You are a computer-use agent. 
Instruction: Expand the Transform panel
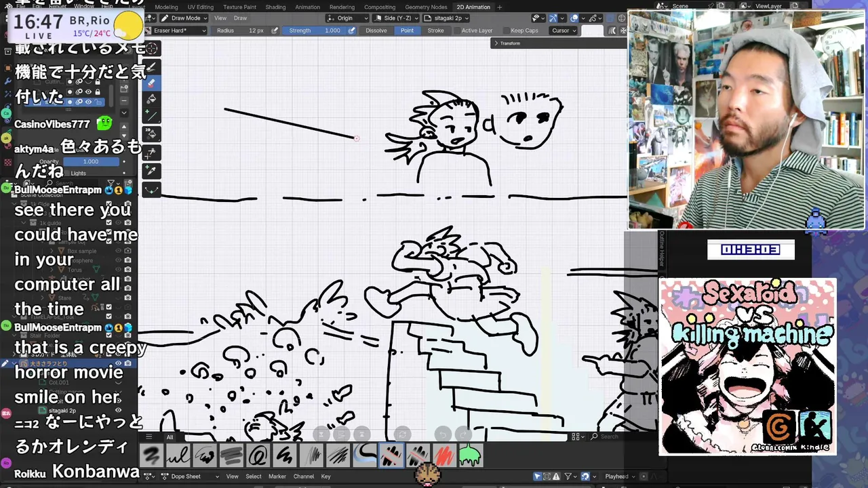tap(509, 43)
